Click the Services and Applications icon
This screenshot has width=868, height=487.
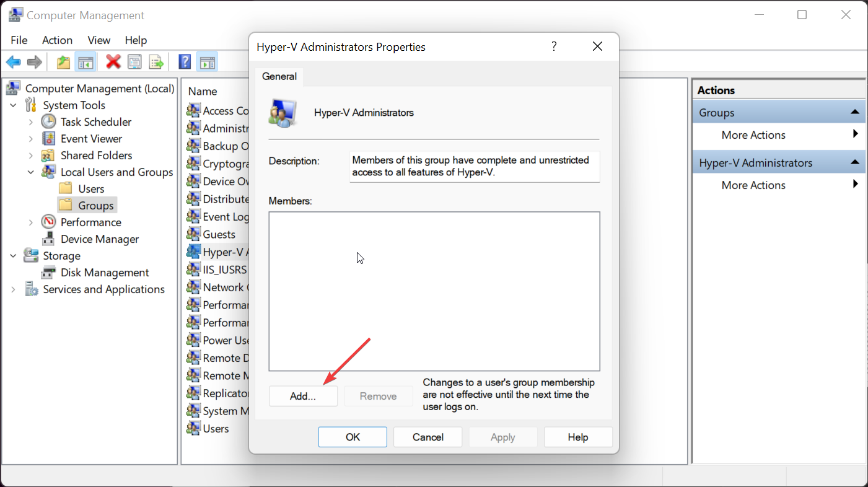tap(31, 289)
